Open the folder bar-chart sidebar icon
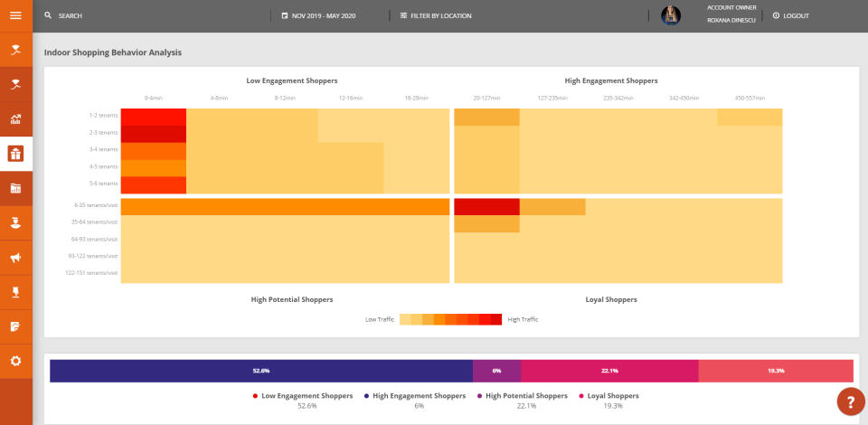Screen dimensions: 868x425 click(x=15, y=188)
